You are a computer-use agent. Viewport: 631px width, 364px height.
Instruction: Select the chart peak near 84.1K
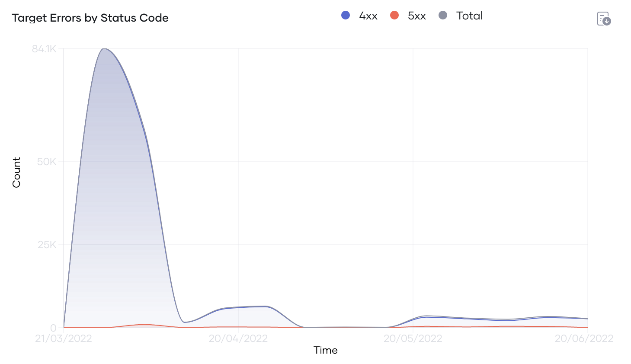point(104,49)
